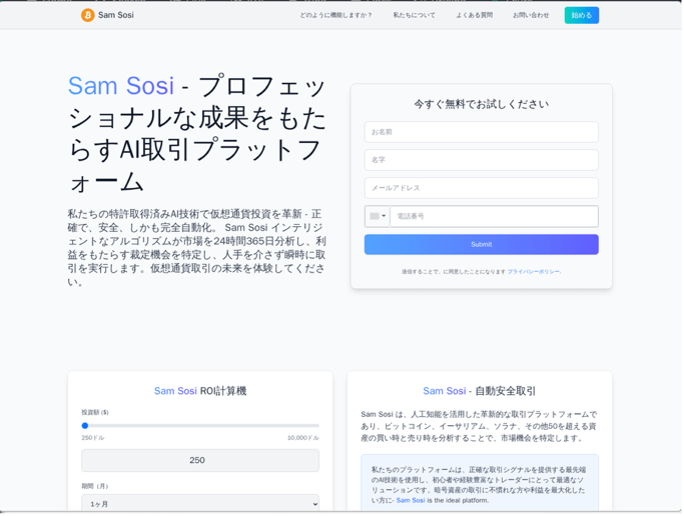This screenshot has height=516, width=684.
Task: Click the Sam Sosi brand name in header
Action: (x=116, y=15)
